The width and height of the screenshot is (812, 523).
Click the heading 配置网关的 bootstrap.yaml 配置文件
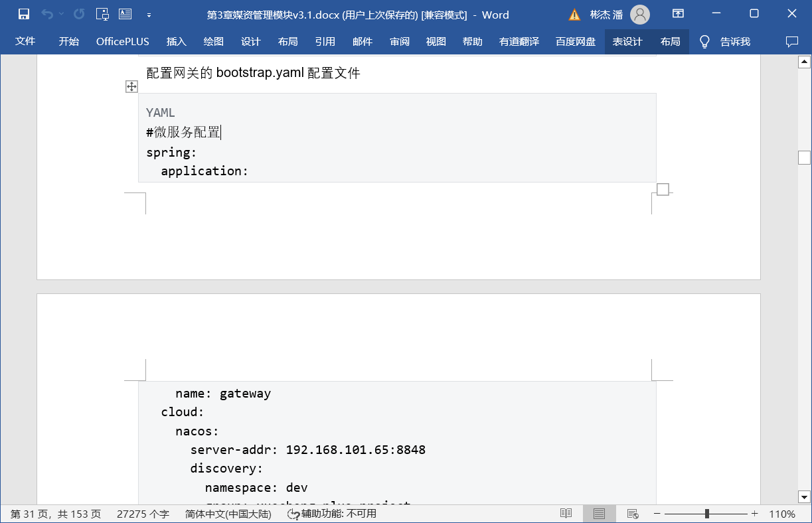[x=253, y=73]
